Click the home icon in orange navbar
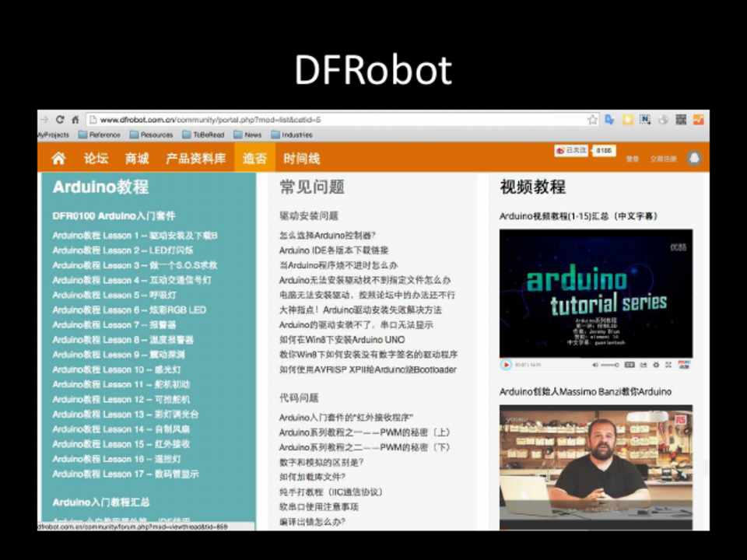Viewport: 747px width, 560px height. coord(58,159)
